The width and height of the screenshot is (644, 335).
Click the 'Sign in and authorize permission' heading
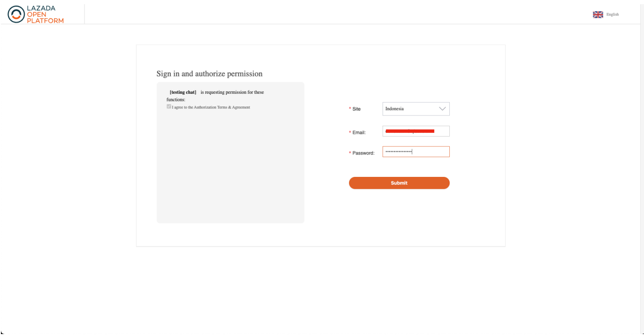[x=209, y=74]
